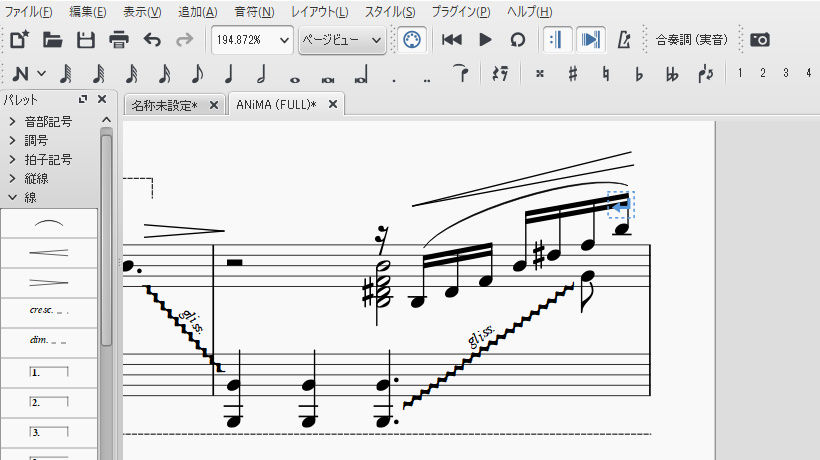Apply flat accidental
The image size is (820, 460).
(x=639, y=74)
